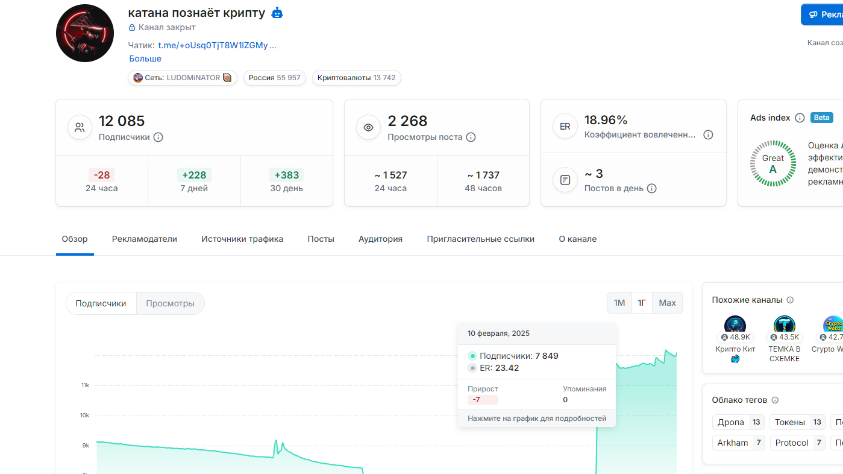Click the channel avatar image
This screenshot has width=843, height=474.
(85, 33)
